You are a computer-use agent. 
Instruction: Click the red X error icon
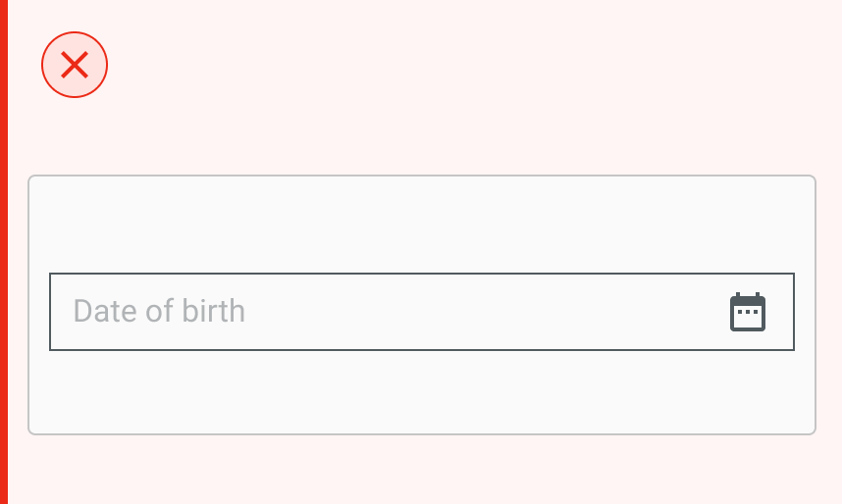(75, 66)
